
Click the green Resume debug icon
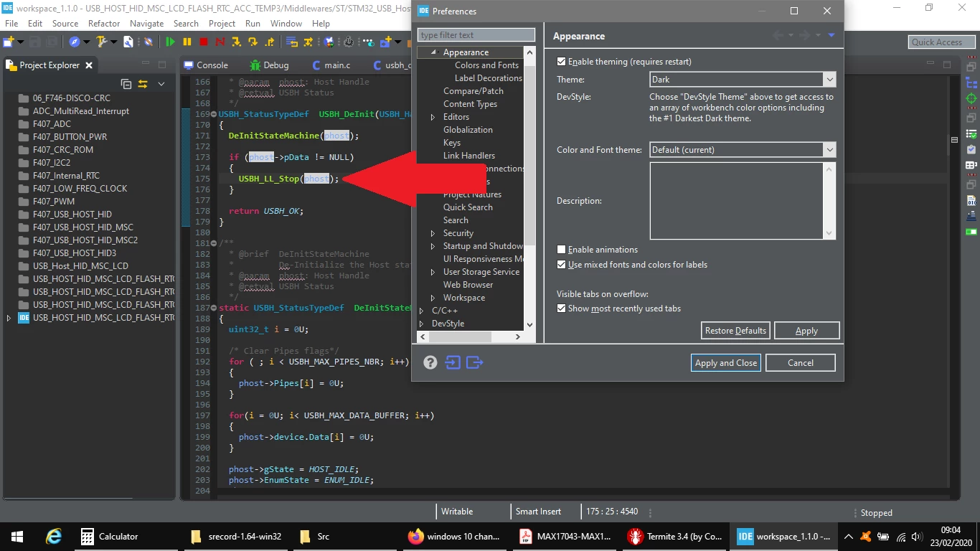point(170,42)
